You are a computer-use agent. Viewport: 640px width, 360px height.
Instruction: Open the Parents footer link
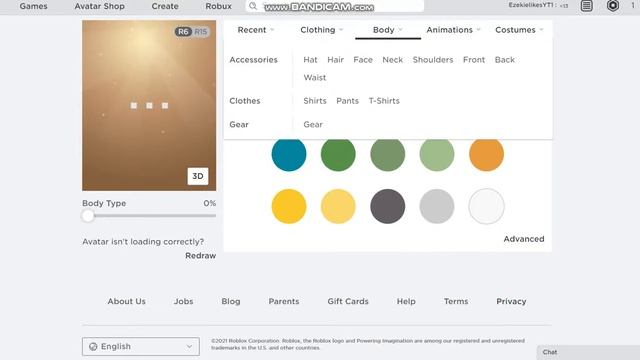[284, 301]
